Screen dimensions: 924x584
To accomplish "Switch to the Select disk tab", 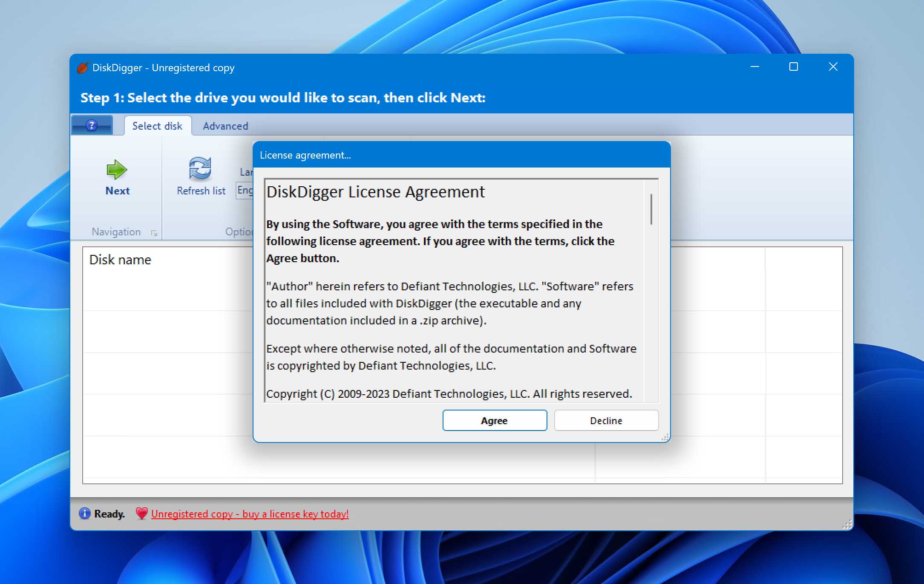I will point(157,126).
